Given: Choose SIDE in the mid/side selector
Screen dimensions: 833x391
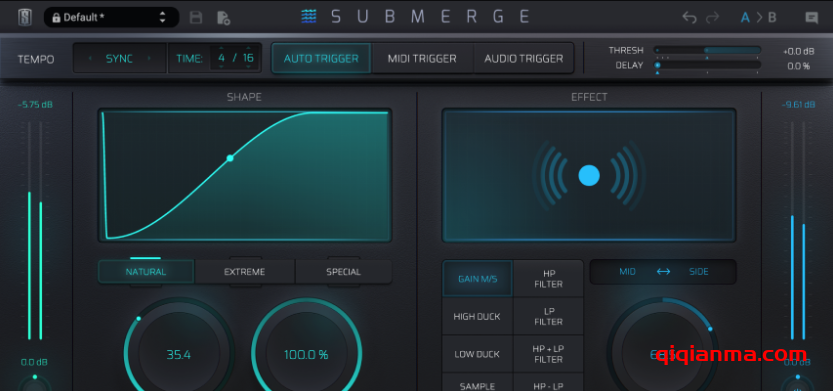Looking at the screenshot, I should click(x=699, y=271).
